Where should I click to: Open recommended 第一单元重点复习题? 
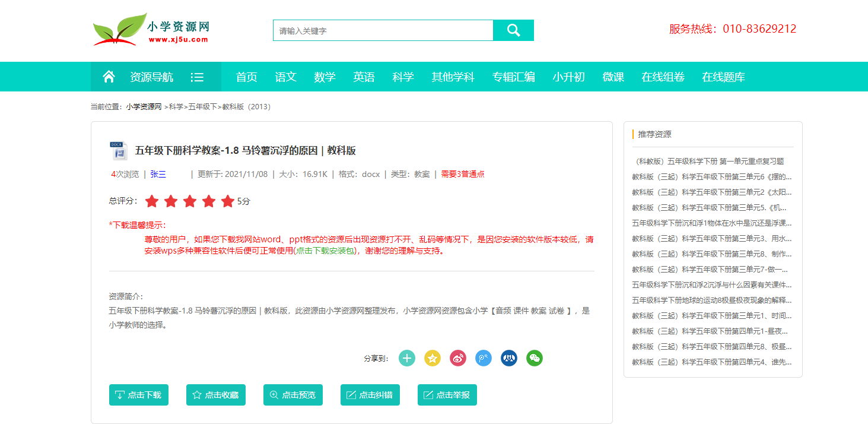click(x=708, y=162)
